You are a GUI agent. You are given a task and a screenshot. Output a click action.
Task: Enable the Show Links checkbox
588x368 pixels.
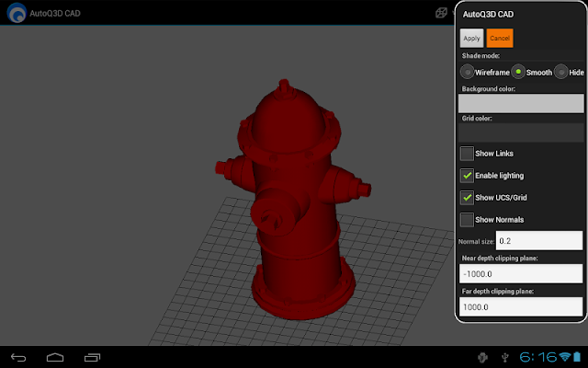[467, 154]
